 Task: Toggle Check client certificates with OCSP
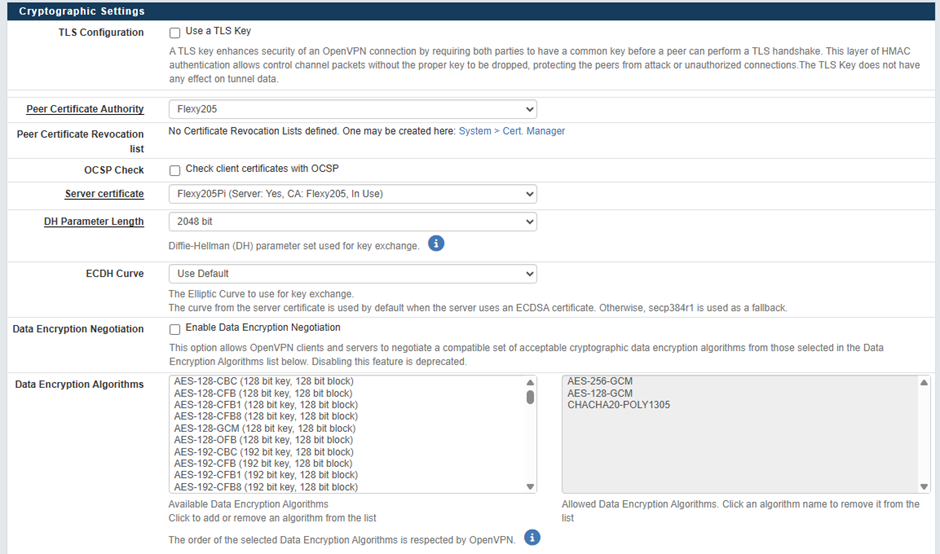pyautogui.click(x=175, y=170)
